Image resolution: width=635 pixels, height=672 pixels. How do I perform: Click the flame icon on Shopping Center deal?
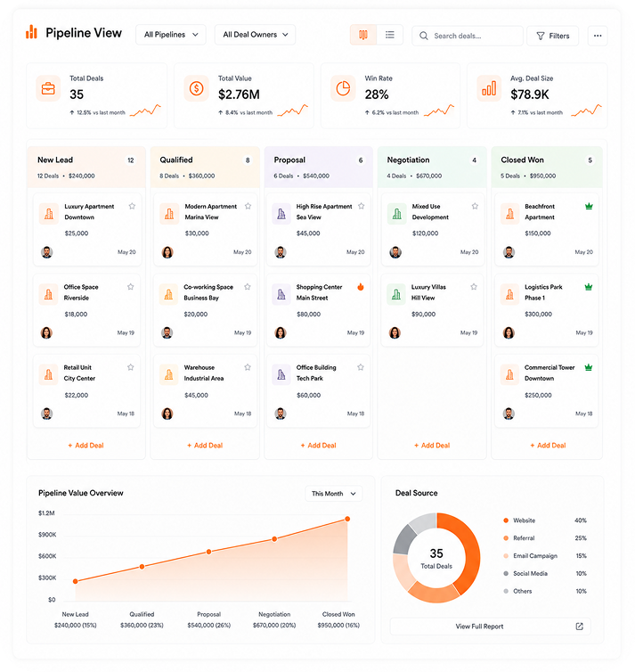(361, 287)
